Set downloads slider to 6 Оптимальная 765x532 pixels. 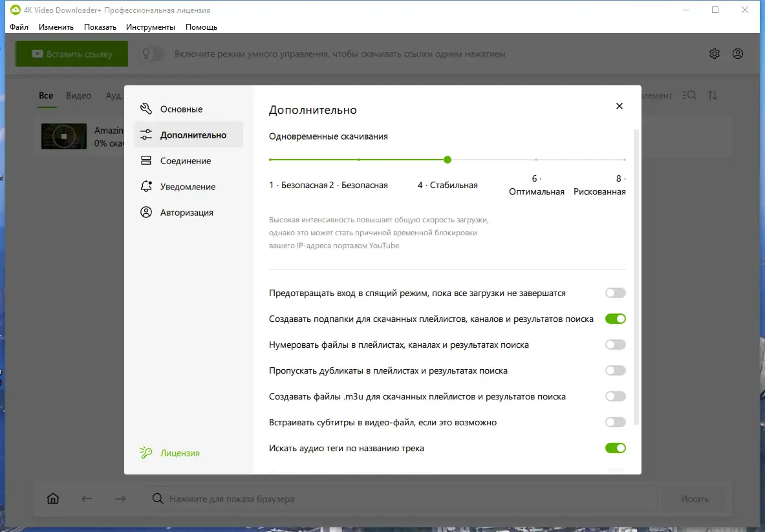(536, 160)
